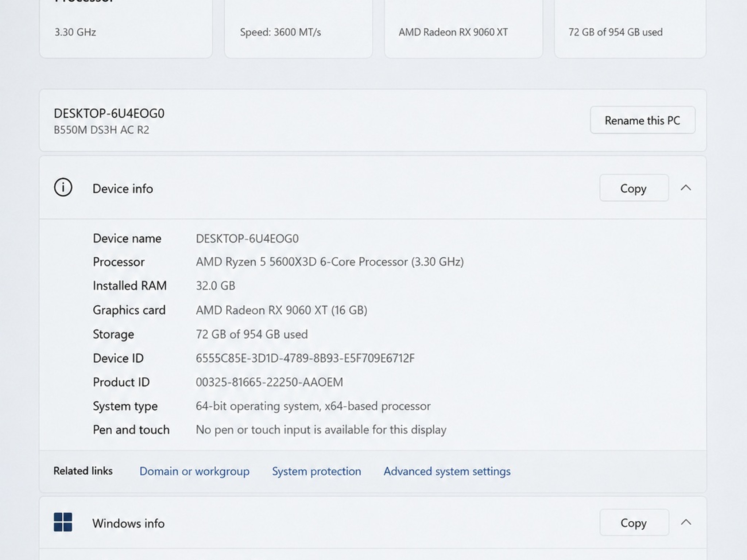Select the DESKTOP-6U4EOG0 heading text

[x=109, y=113]
